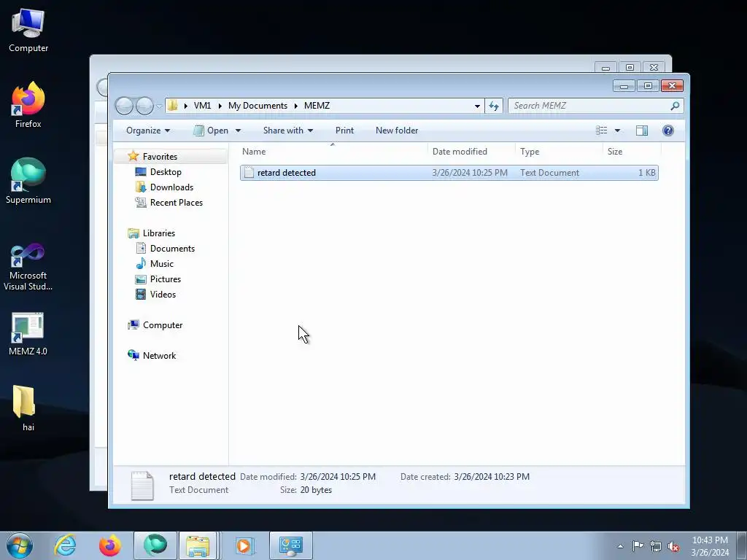747x560 pixels.
Task: Open Downloads under Favorites
Action: (x=171, y=187)
